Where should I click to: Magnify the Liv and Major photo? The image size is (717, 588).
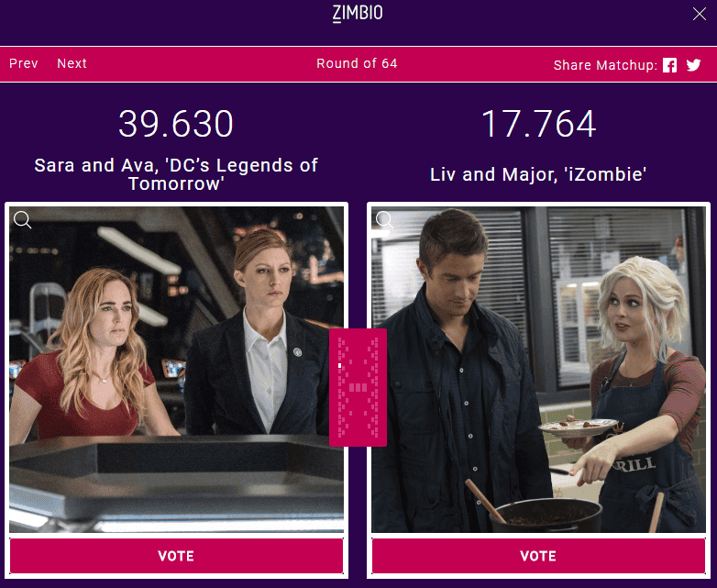384,219
